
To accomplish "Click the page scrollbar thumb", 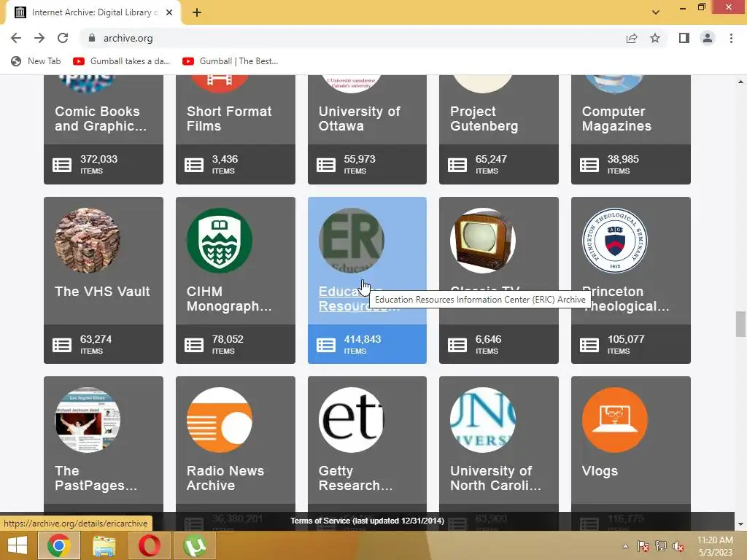I will click(740, 324).
